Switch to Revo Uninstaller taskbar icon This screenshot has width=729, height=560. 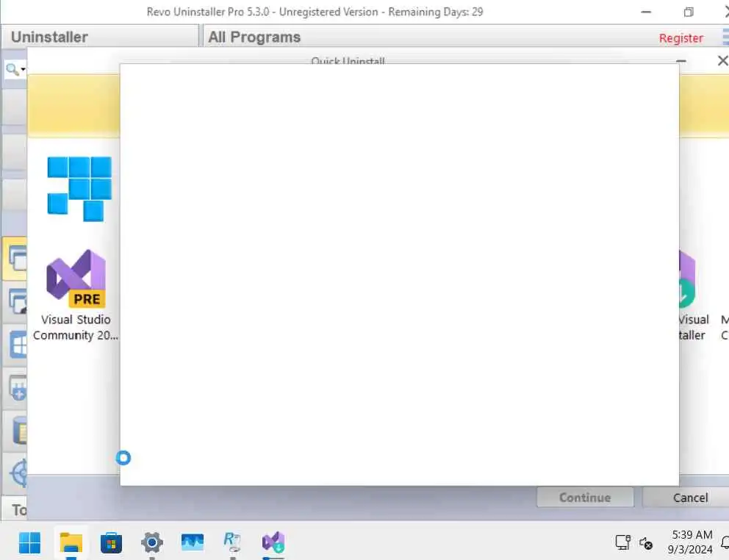tap(232, 542)
